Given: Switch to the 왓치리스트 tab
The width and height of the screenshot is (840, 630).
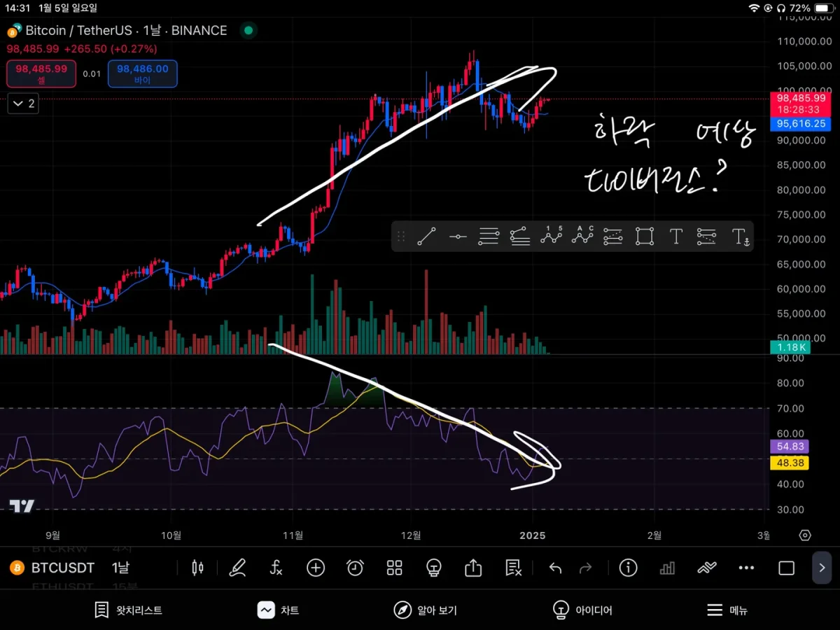Looking at the screenshot, I should click(x=129, y=610).
